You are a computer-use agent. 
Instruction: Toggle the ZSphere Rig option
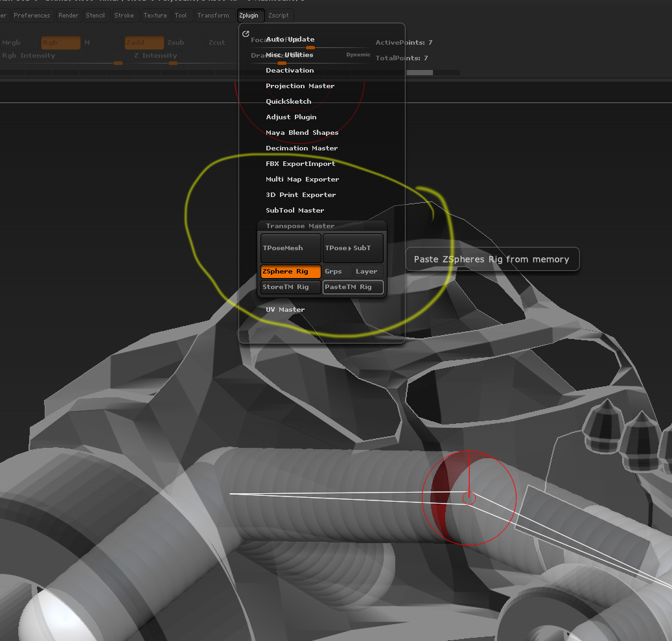pos(290,272)
